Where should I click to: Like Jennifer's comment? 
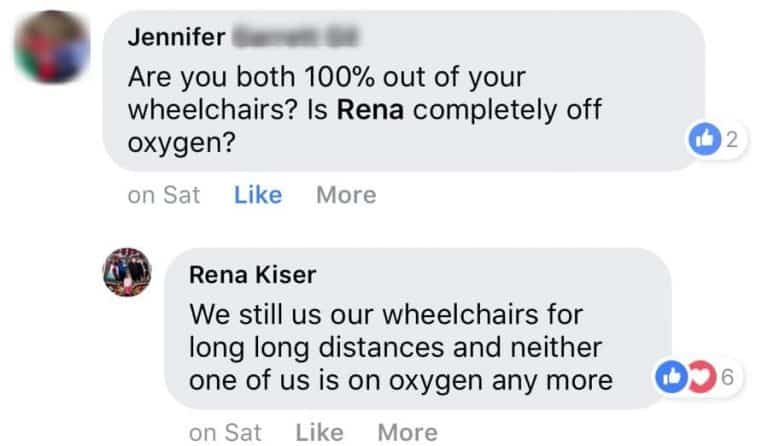257,195
